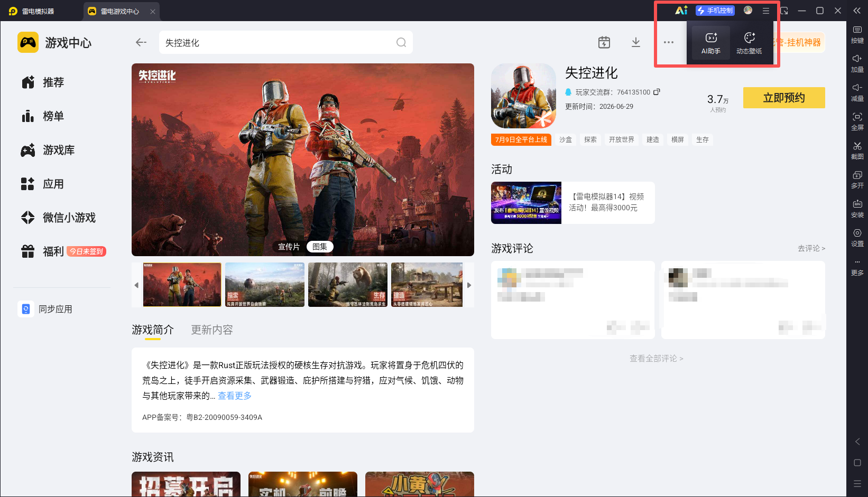
Task: Open the hamburger menu in title bar
Action: pyautogui.click(x=766, y=11)
